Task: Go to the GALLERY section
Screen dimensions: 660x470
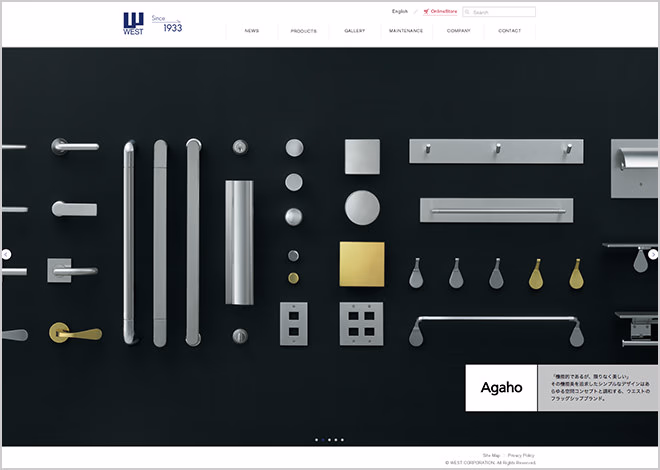Action: pos(355,31)
